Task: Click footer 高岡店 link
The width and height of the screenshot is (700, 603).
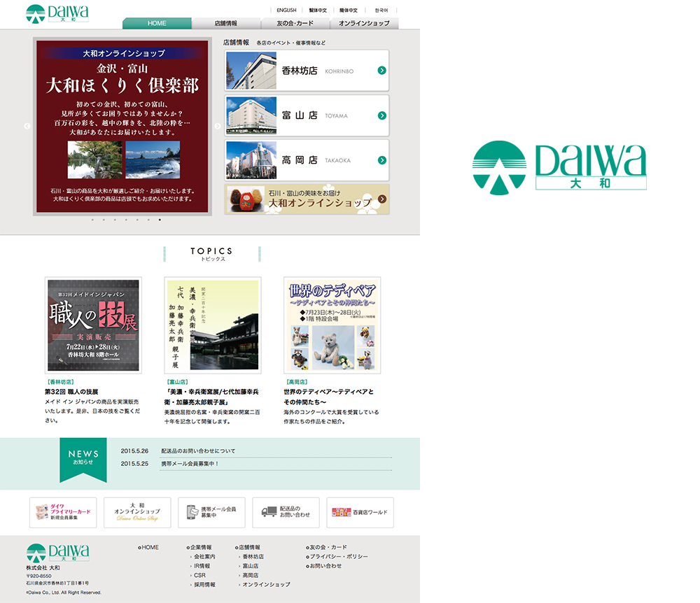Action: pos(251,575)
